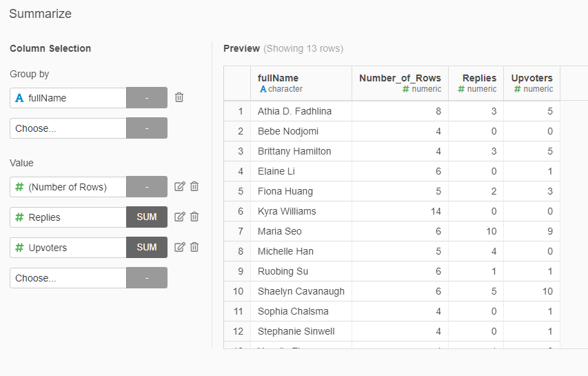Click the Number_of_Rows column header
This screenshot has height=376, width=588.
400,83
